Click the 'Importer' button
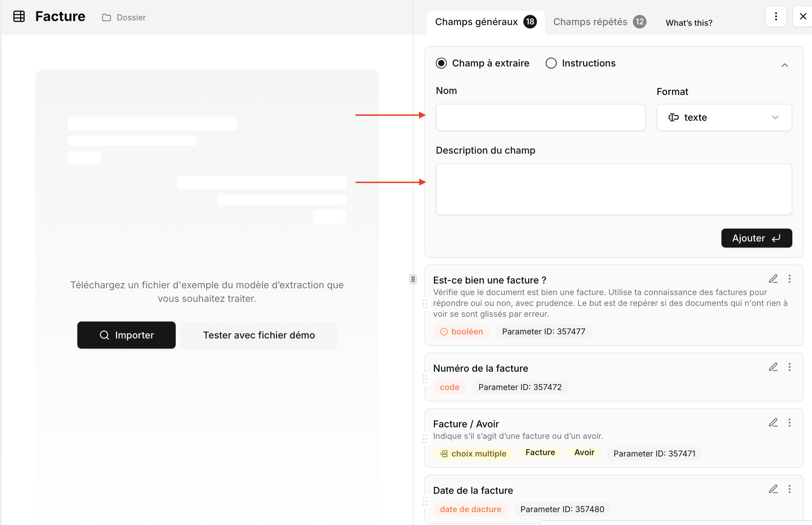The image size is (812, 525). click(x=126, y=335)
